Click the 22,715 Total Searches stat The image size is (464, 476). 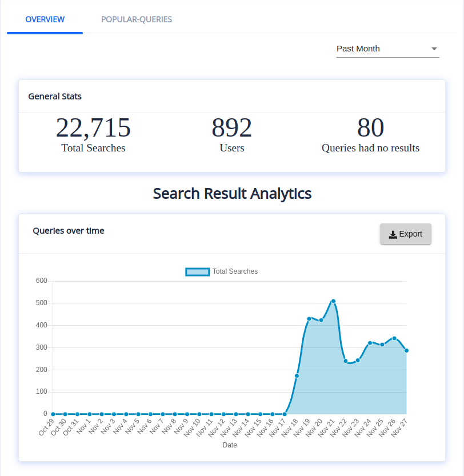click(x=93, y=128)
